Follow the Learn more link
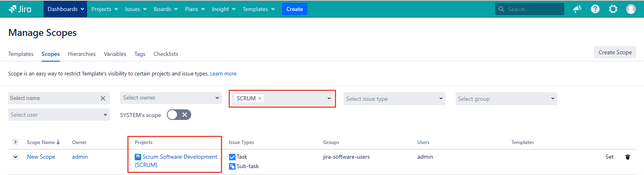The image size is (644, 175). [223, 74]
